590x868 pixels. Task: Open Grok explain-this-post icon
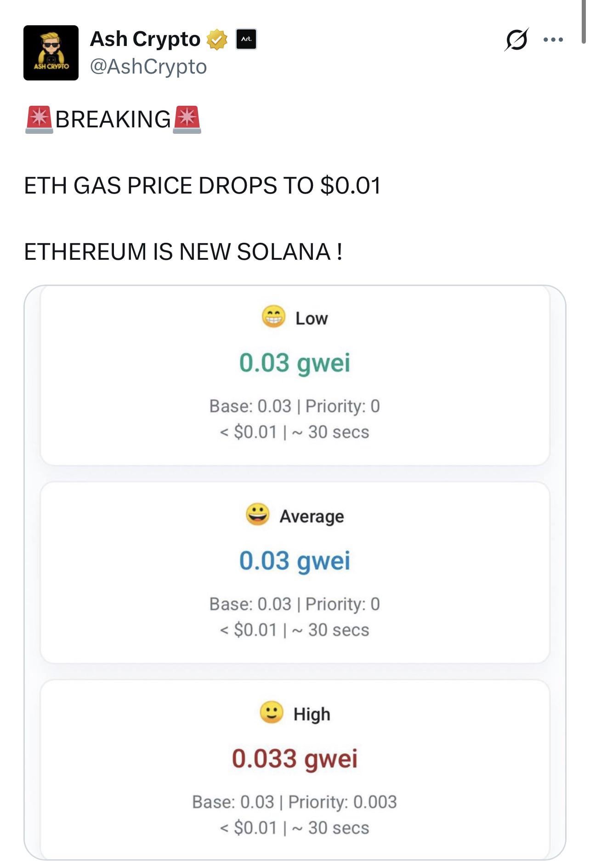tap(516, 40)
